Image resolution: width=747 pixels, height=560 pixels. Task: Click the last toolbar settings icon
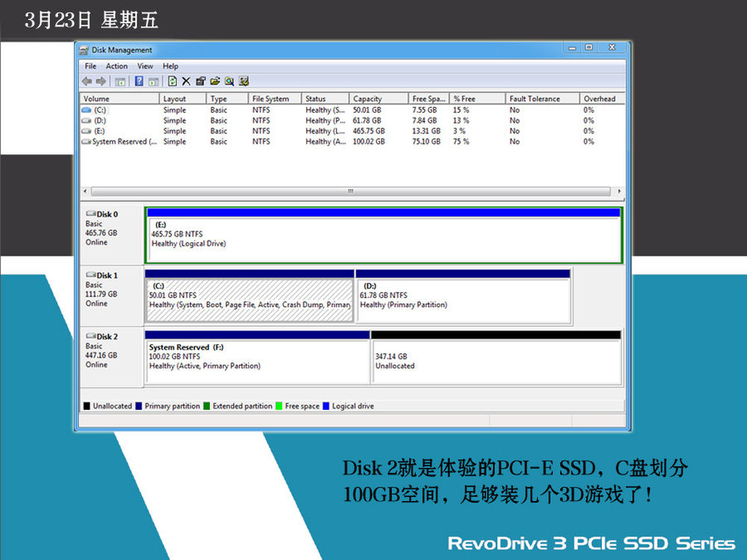point(244,81)
